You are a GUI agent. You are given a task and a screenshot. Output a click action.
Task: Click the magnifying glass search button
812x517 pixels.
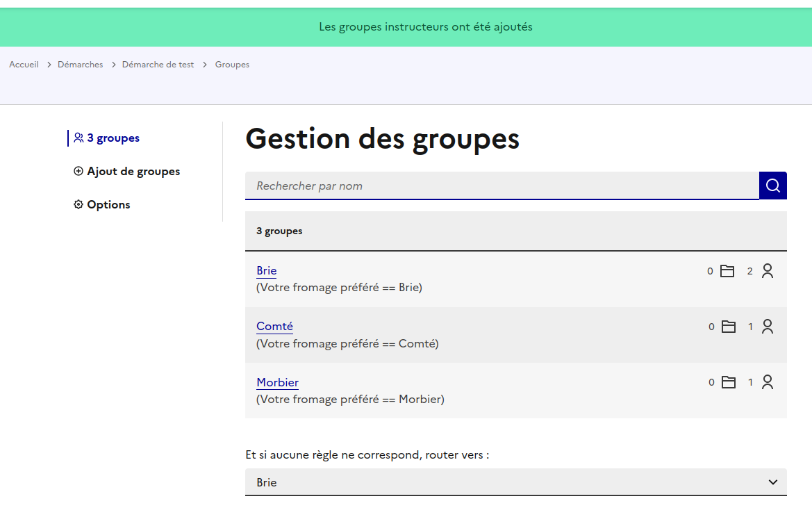pos(772,186)
